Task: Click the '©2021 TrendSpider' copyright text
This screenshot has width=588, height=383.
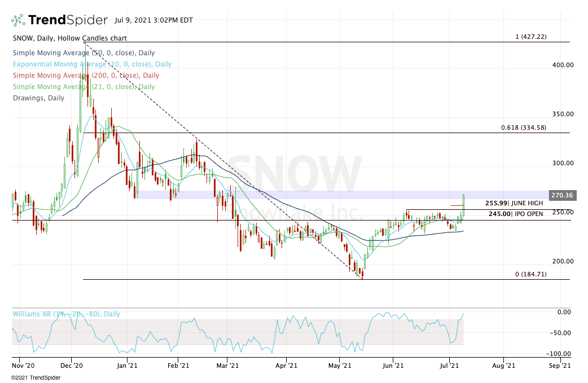Action: pyautogui.click(x=36, y=378)
